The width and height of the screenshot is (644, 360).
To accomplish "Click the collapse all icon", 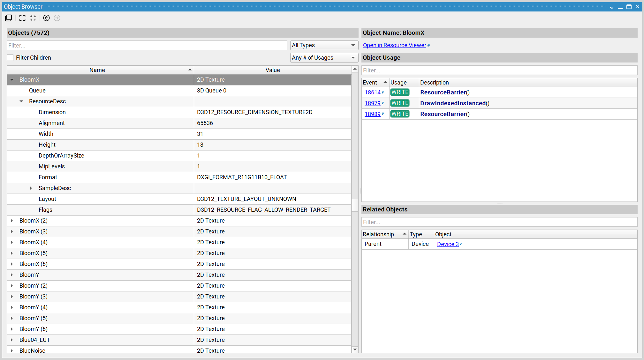I will (33, 18).
